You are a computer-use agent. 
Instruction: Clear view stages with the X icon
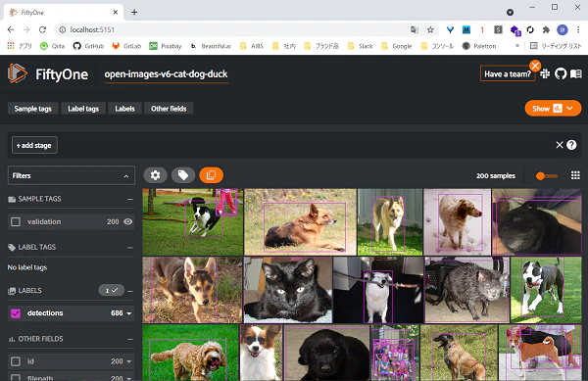pyautogui.click(x=560, y=145)
